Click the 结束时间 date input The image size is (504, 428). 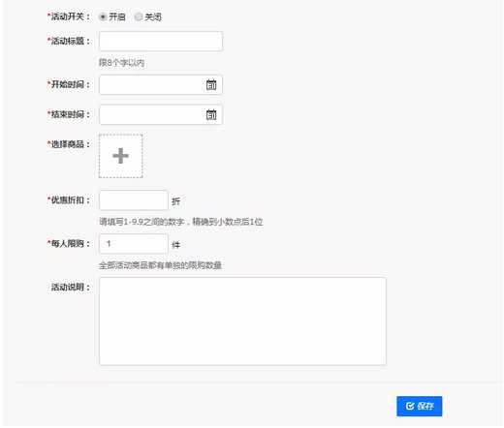161,114
